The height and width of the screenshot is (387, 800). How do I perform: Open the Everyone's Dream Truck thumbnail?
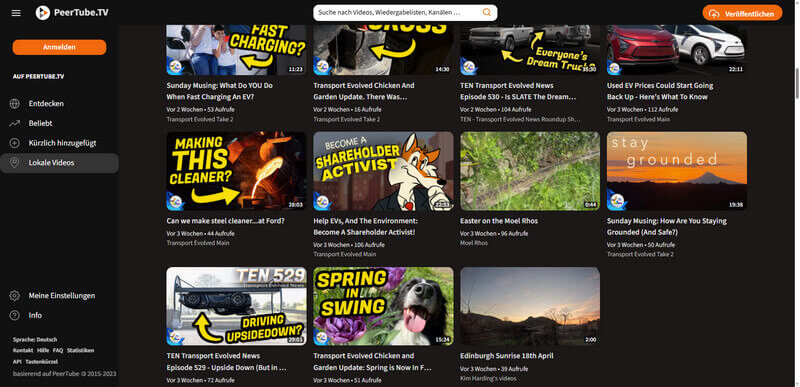[530, 50]
